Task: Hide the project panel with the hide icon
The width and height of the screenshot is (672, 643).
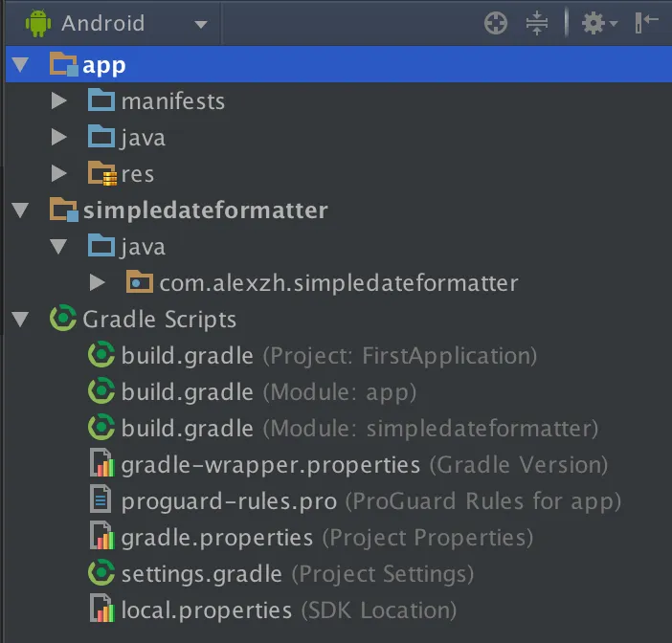Action: point(646,23)
